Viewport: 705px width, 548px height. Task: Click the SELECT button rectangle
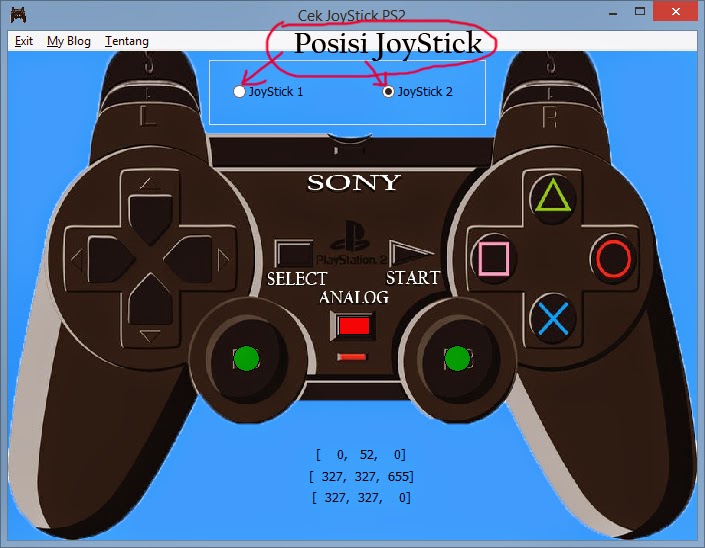click(294, 254)
